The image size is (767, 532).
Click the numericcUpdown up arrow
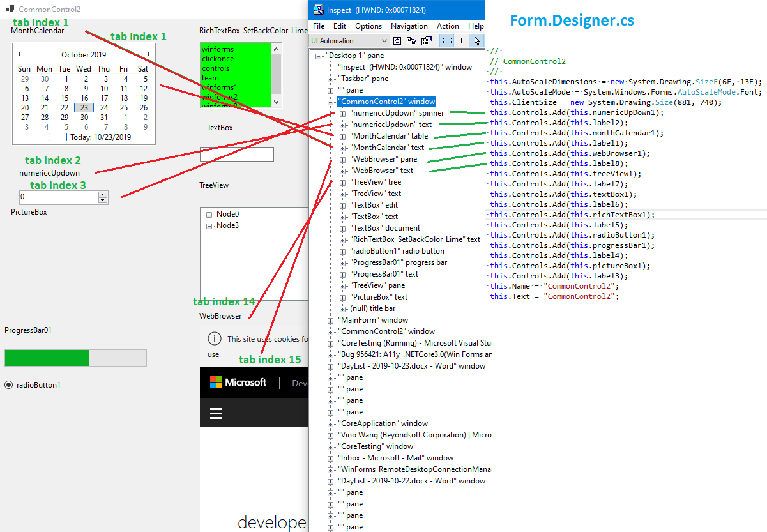click(x=103, y=194)
